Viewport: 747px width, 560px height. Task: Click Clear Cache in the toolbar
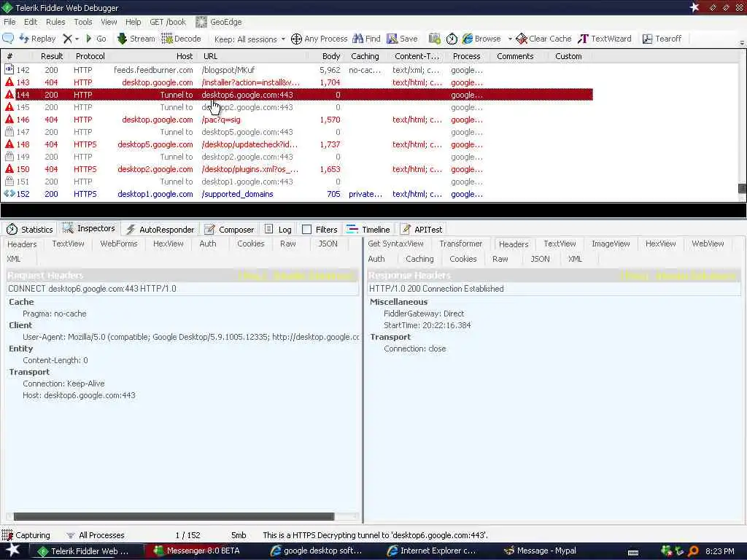click(543, 39)
